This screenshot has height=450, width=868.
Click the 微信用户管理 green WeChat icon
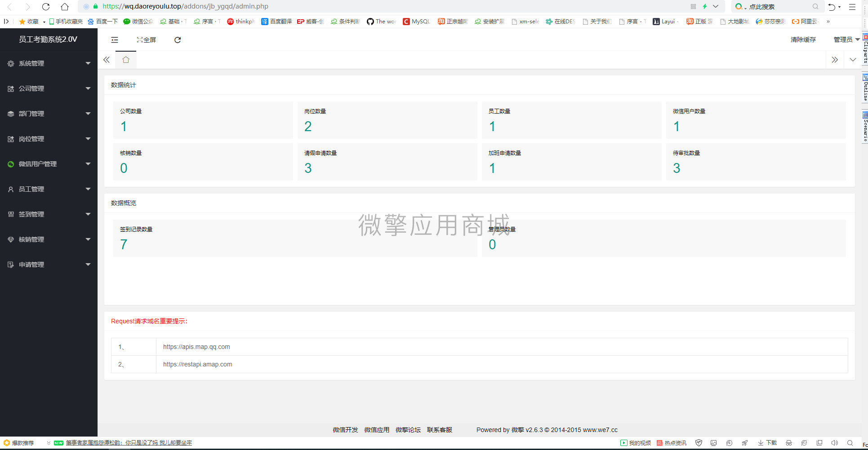click(11, 164)
